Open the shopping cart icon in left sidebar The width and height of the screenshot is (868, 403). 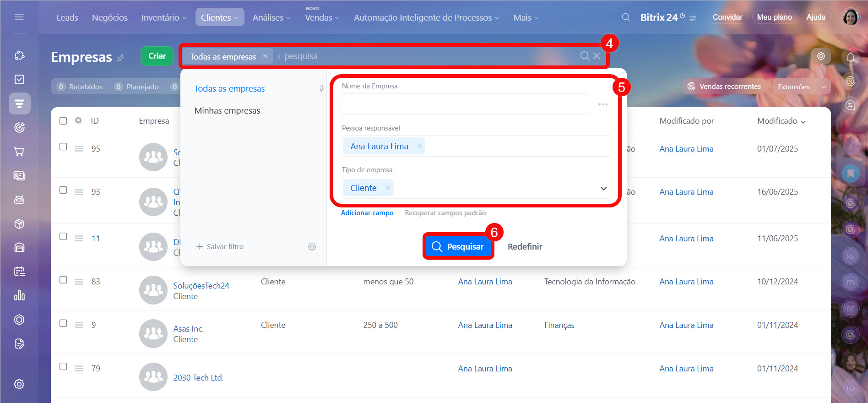(x=19, y=152)
